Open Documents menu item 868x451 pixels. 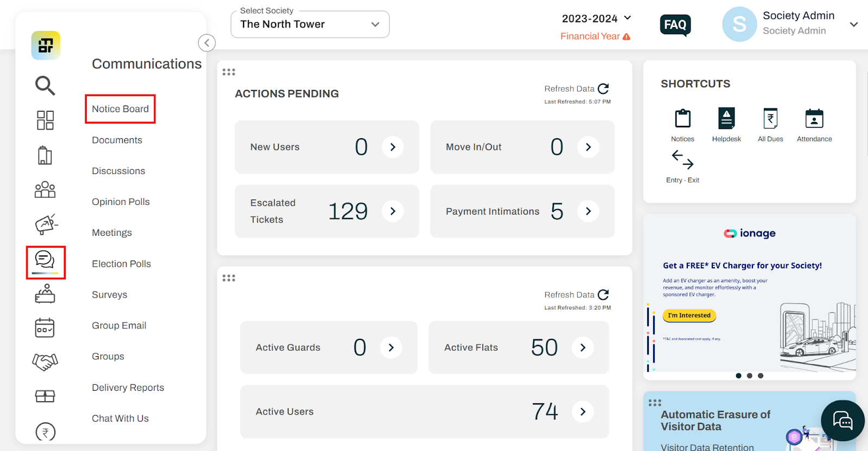pos(117,140)
